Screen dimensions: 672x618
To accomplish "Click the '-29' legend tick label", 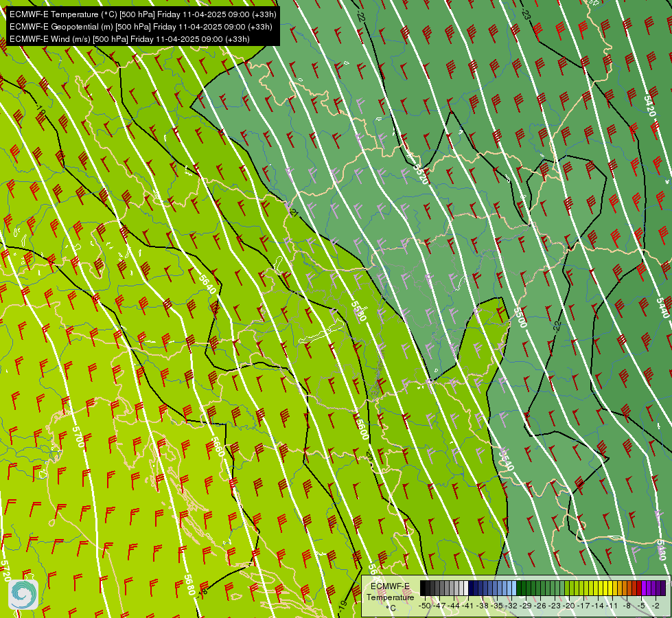I will (526, 606).
